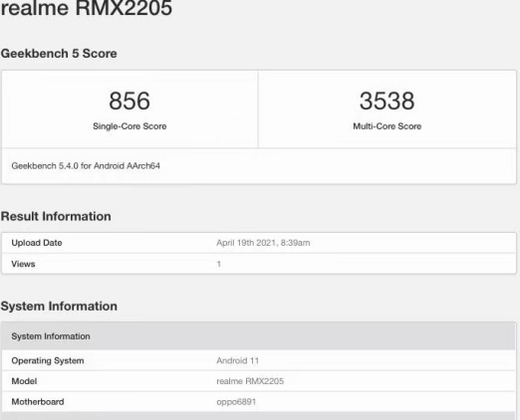The height and width of the screenshot is (420, 520).
Task: Click Geekbench 5.4.0 for Android AArch64 text
Action: coord(86,166)
